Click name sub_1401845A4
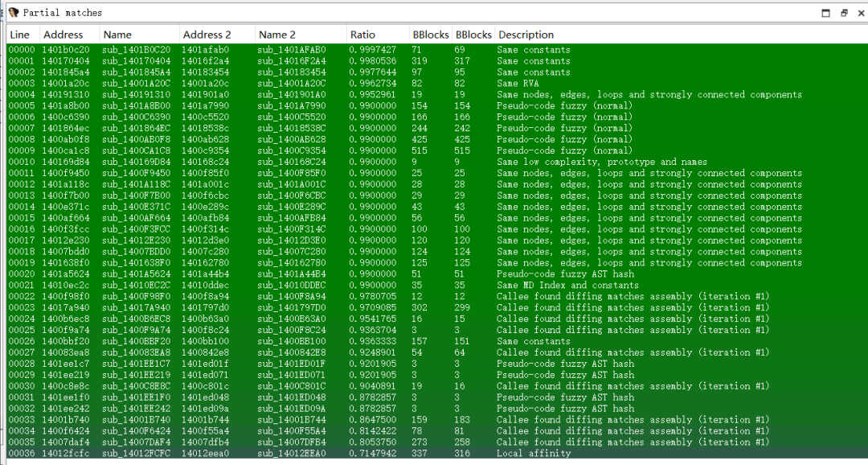The height and width of the screenshot is (465, 868). click(x=136, y=72)
